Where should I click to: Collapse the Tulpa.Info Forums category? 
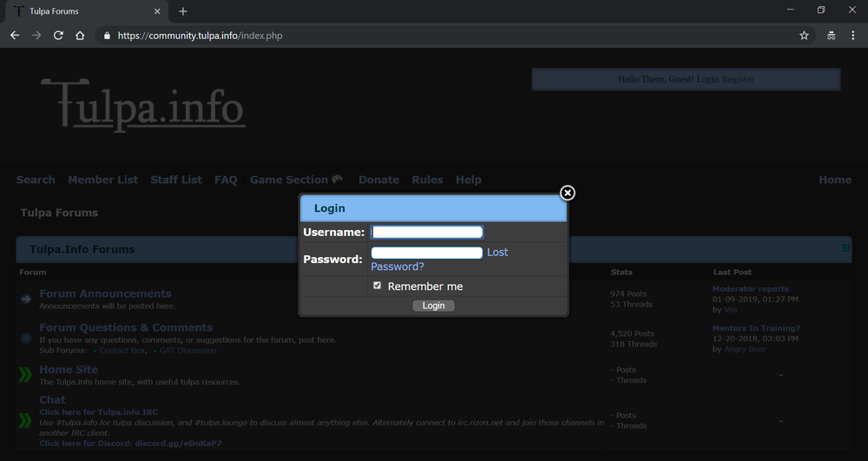(845, 248)
